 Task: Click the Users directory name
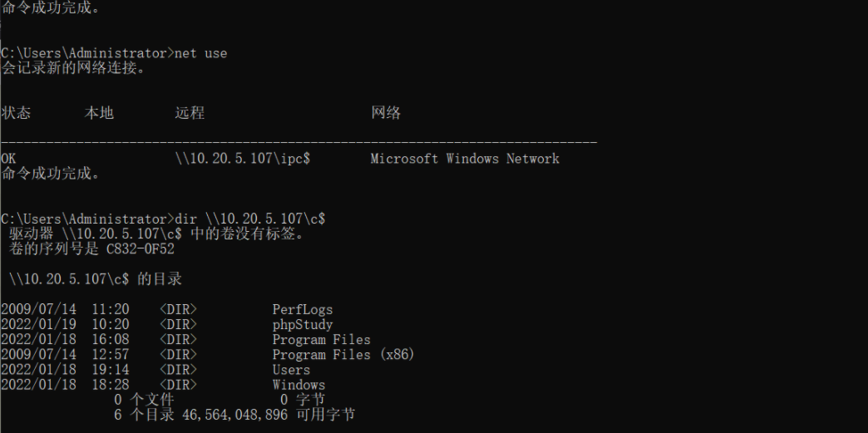(291, 370)
